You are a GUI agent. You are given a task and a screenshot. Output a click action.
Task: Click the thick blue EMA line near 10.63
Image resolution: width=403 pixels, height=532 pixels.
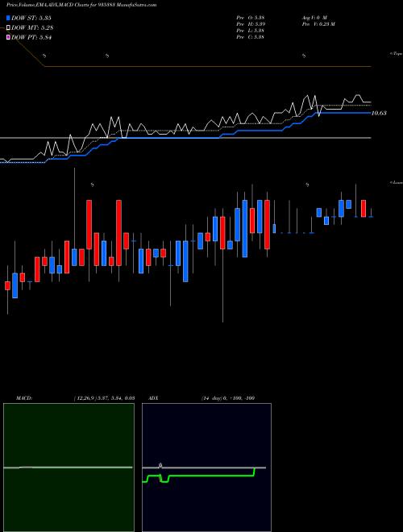[344, 113]
